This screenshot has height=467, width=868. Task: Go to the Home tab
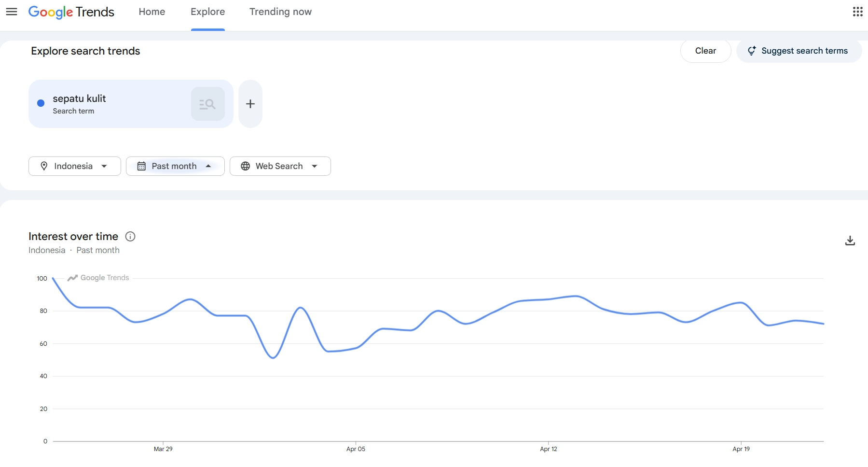[x=152, y=12]
